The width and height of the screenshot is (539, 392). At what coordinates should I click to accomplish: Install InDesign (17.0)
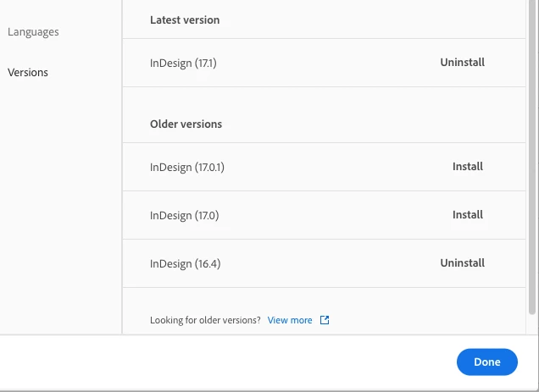[468, 215]
